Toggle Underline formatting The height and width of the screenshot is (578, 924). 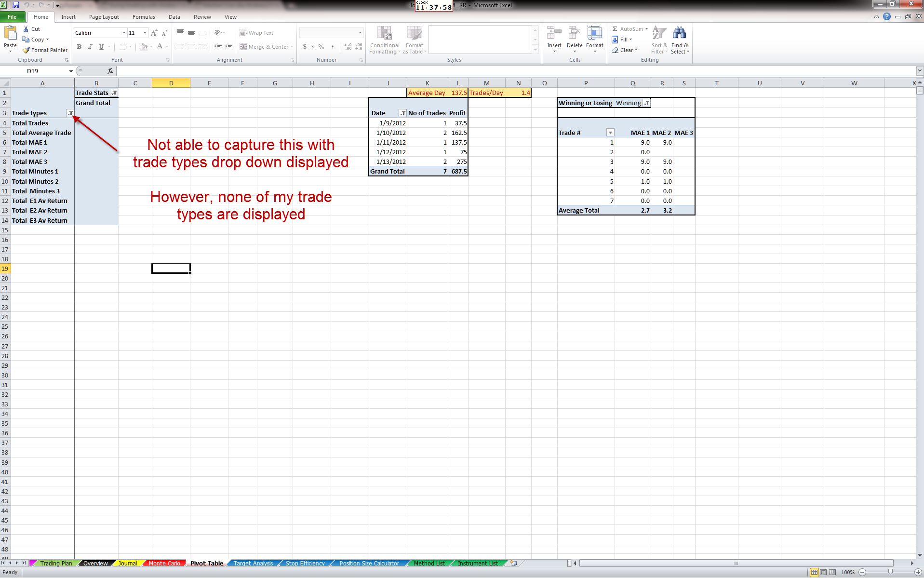(101, 47)
